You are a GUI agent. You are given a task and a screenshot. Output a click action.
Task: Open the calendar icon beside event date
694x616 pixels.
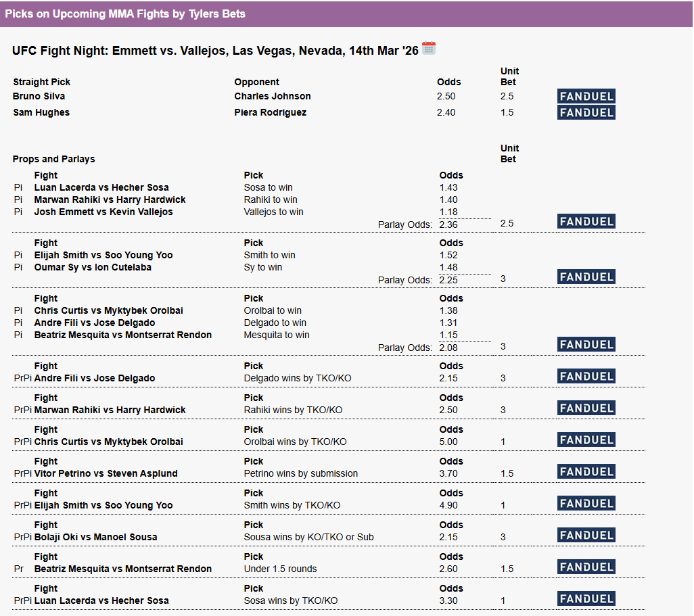pyautogui.click(x=428, y=48)
